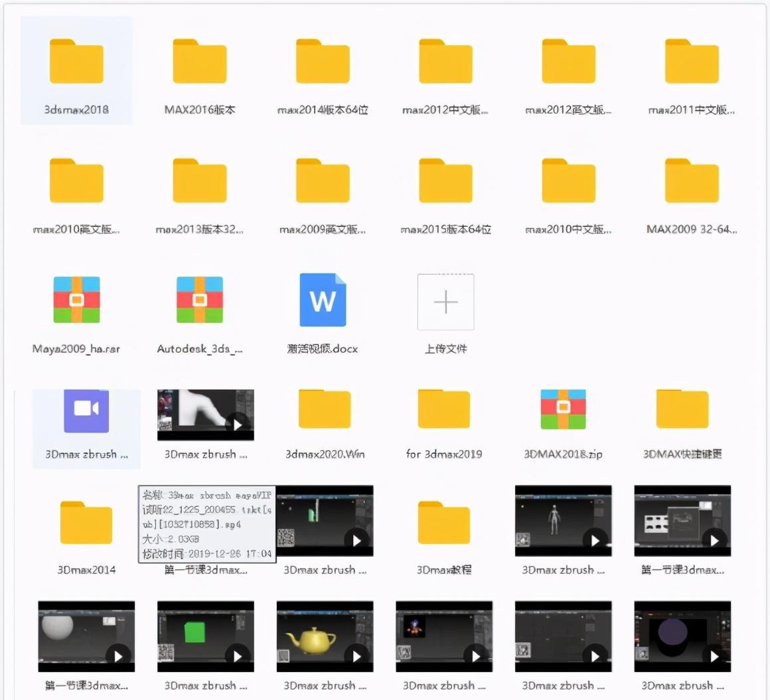Click the file name text "3dsmax2018"
The height and width of the screenshot is (700, 770).
point(76,109)
